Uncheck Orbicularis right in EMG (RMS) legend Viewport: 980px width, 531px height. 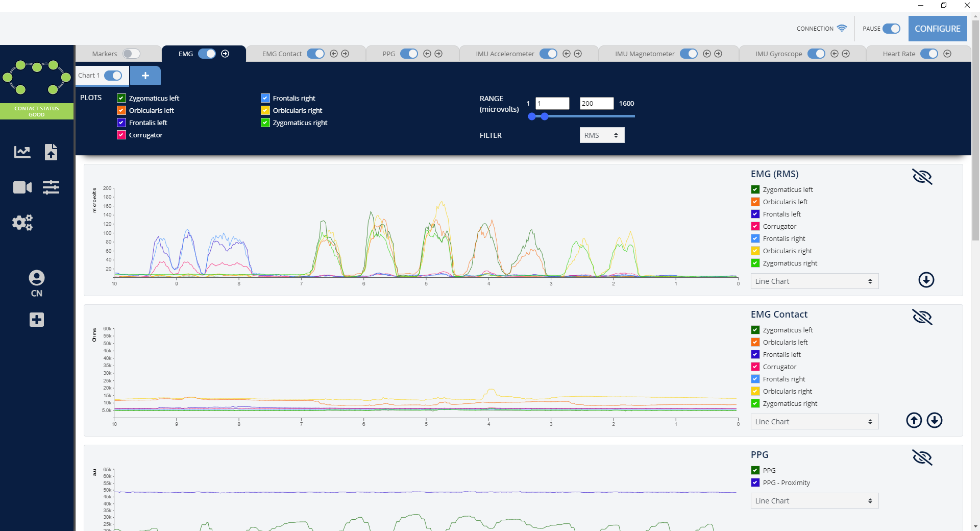pos(755,251)
